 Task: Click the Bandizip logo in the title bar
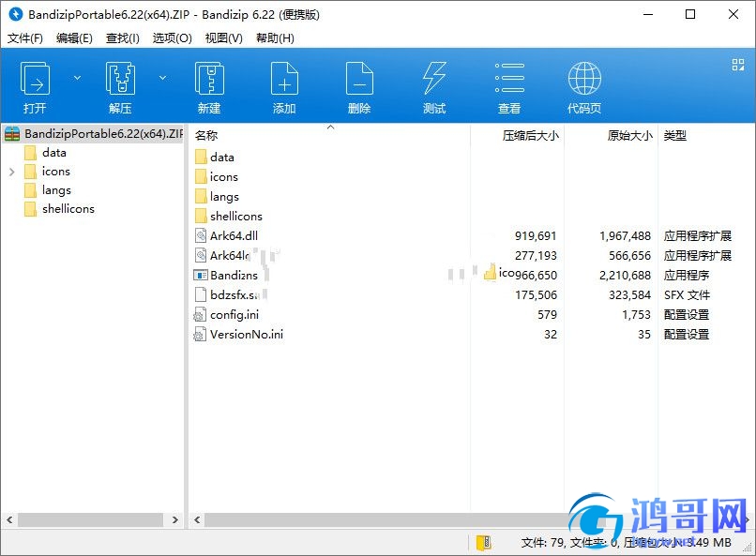click(x=15, y=14)
